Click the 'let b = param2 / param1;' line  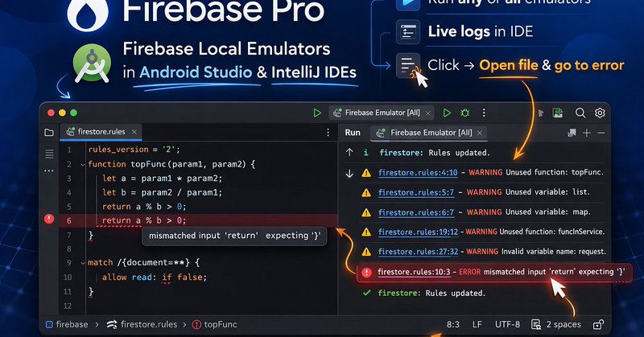point(163,192)
